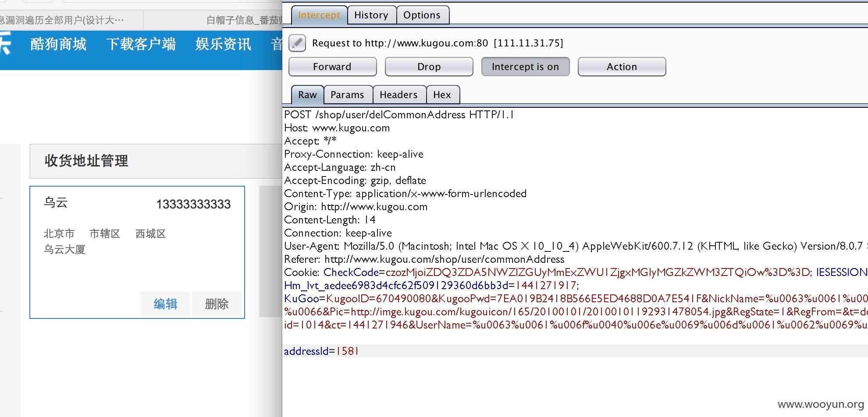This screenshot has height=417, width=868.
Task: Open 酷狗商城 in the site navigation
Action: 58,44
